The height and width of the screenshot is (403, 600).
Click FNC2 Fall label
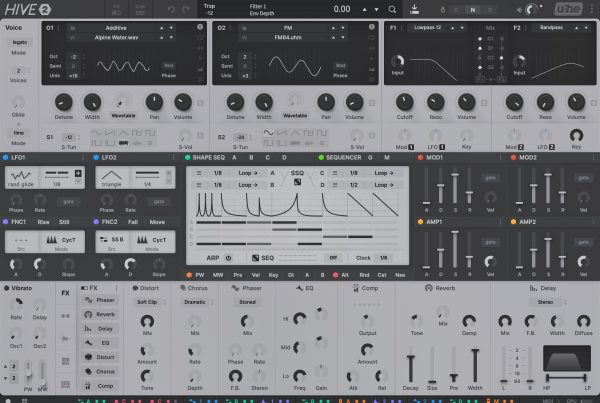tap(133, 222)
